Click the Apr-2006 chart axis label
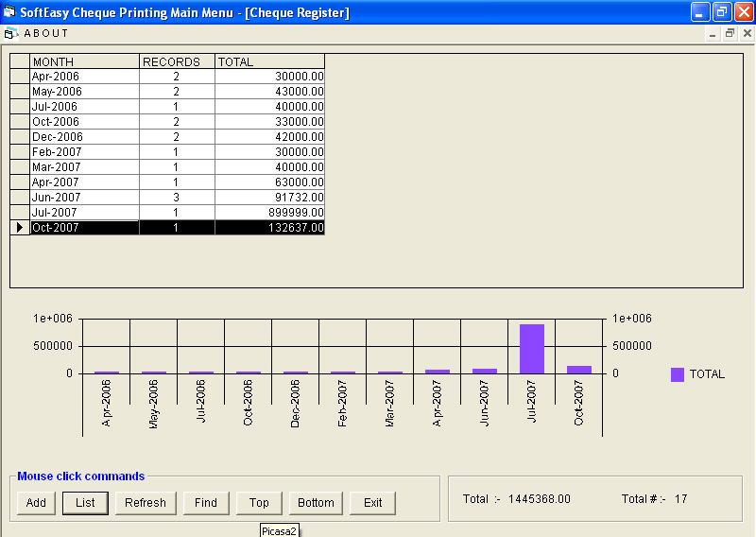This screenshot has height=537, width=756. (x=107, y=404)
